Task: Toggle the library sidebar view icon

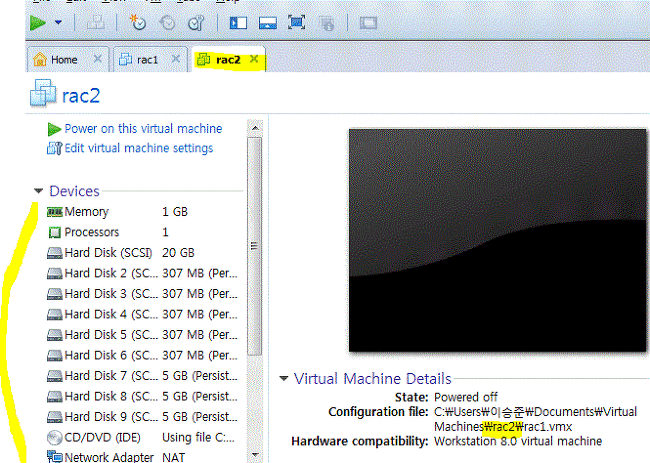Action: click(x=238, y=23)
